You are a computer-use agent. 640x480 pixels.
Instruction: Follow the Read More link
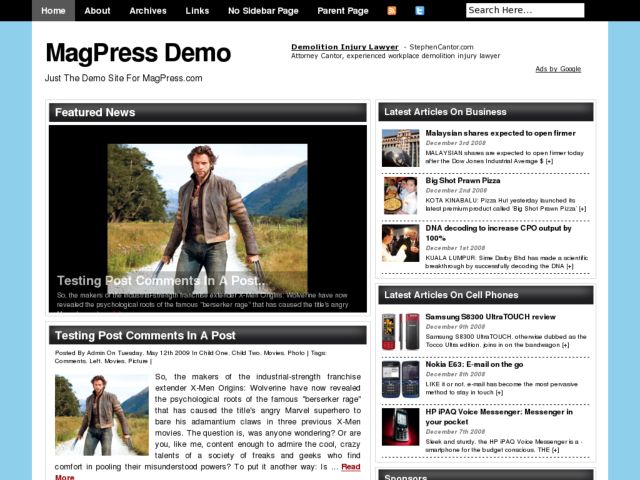pos(351,467)
